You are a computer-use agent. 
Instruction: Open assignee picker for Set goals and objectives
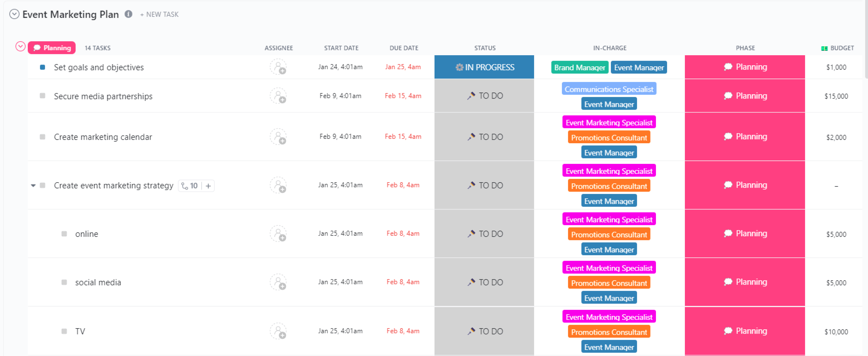click(x=278, y=67)
